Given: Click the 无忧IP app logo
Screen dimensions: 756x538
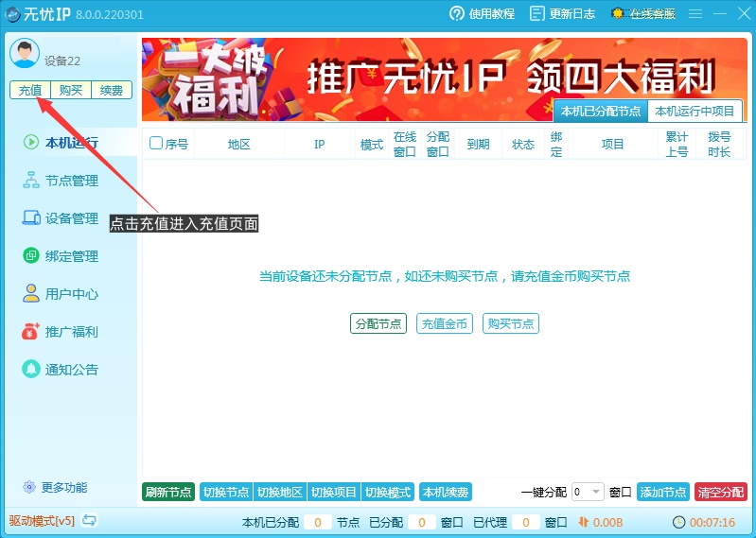Looking at the screenshot, I should (12, 14).
